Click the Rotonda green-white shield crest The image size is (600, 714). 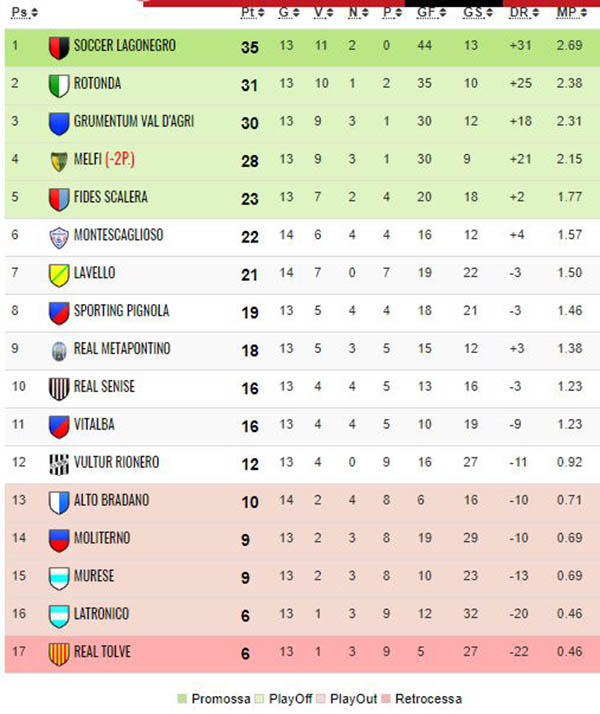[59, 86]
